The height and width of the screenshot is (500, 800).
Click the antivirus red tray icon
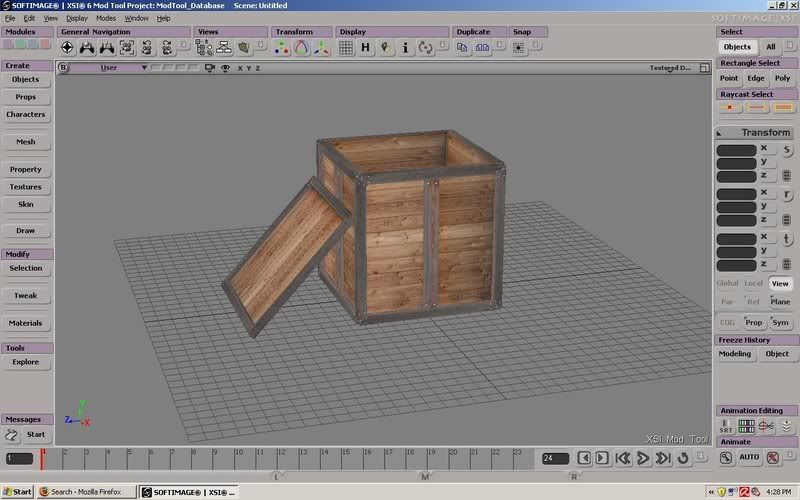[744, 492]
